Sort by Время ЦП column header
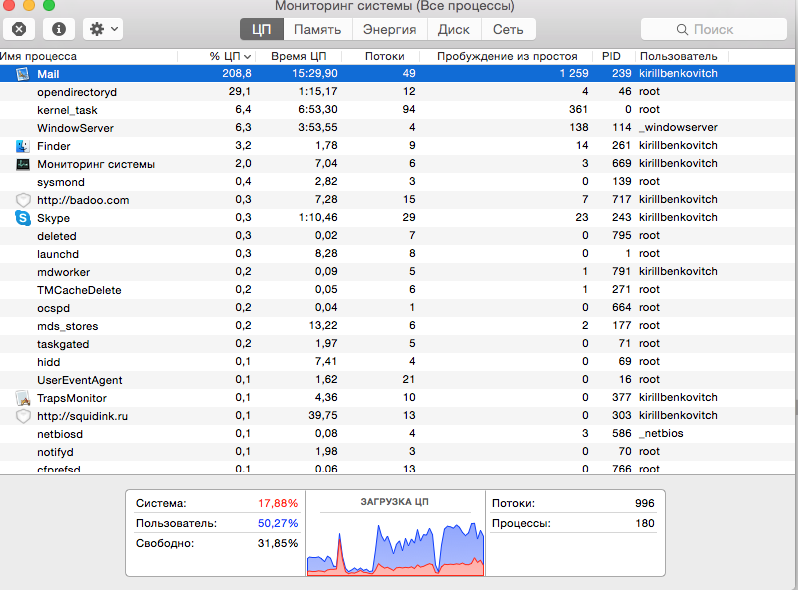This screenshot has width=798, height=590. 298,56
